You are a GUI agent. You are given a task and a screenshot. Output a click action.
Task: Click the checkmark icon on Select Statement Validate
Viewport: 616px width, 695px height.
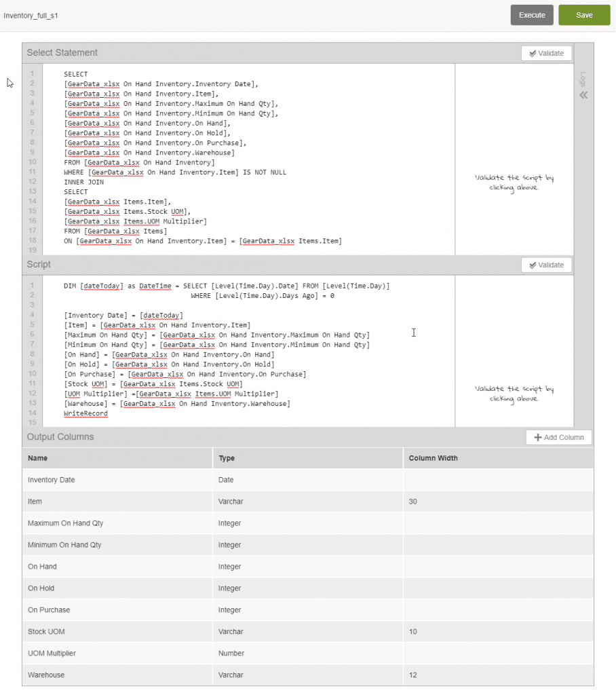coord(533,53)
